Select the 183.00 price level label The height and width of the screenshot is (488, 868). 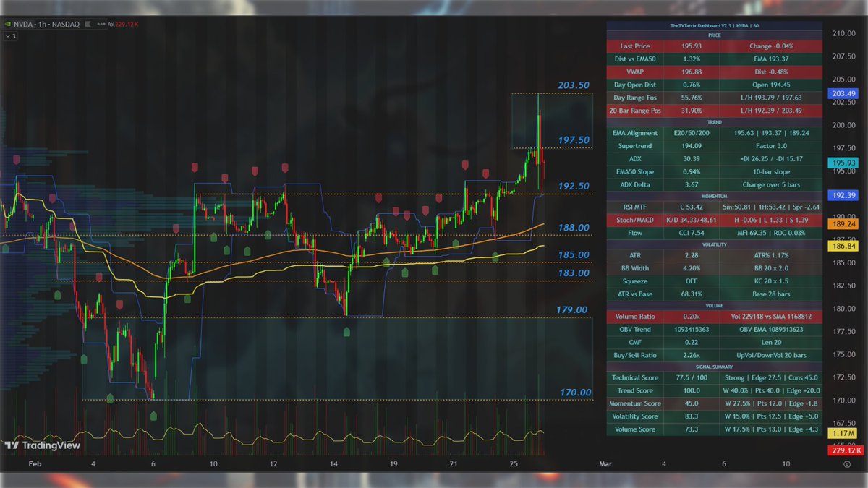(574, 273)
